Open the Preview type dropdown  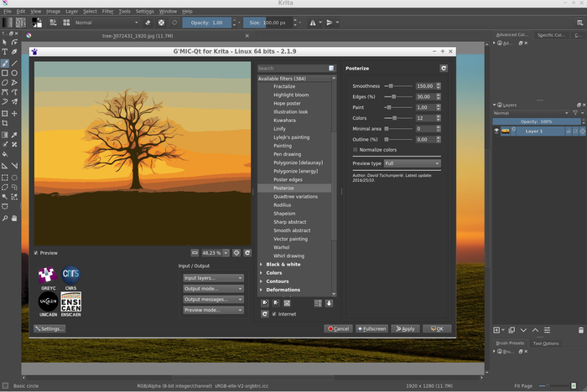pyautogui.click(x=412, y=163)
